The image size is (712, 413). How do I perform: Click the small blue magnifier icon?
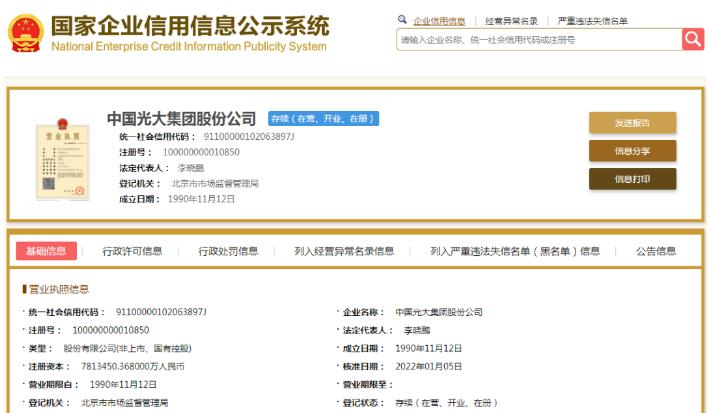coord(402,20)
